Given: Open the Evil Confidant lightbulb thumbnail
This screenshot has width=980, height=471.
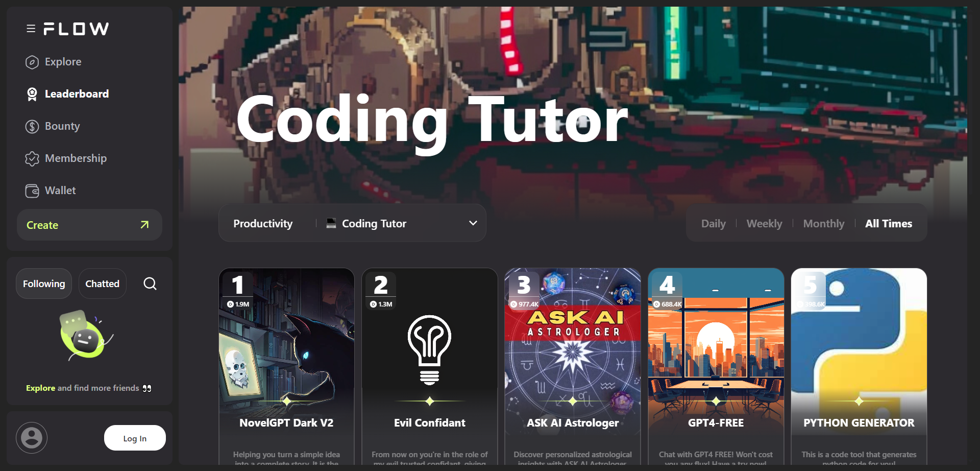Looking at the screenshot, I should pos(430,350).
